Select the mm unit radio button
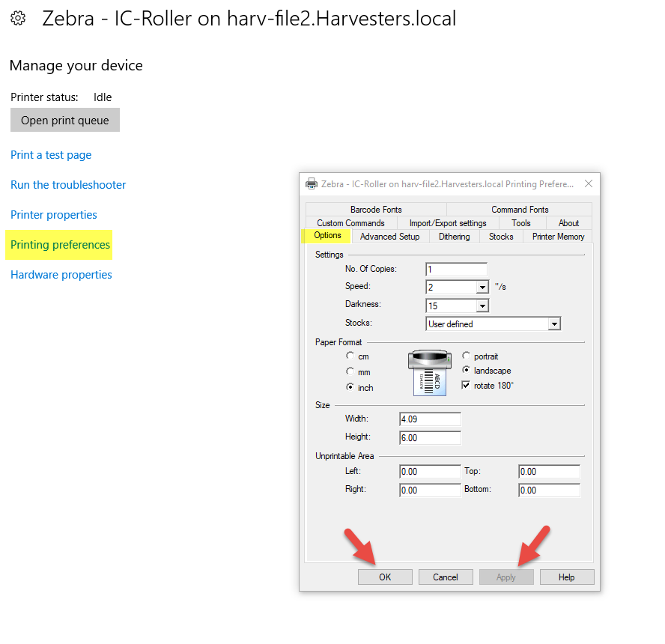665x644 pixels. (x=350, y=371)
